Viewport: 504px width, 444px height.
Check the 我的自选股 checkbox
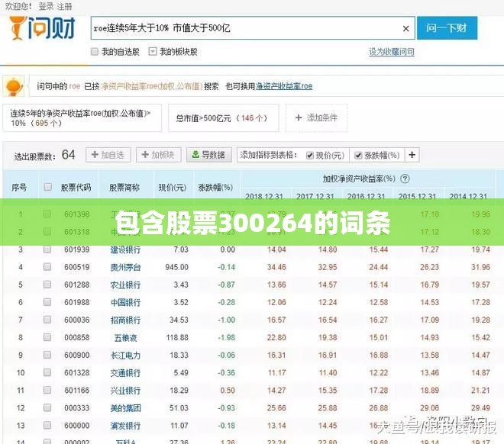(95, 52)
